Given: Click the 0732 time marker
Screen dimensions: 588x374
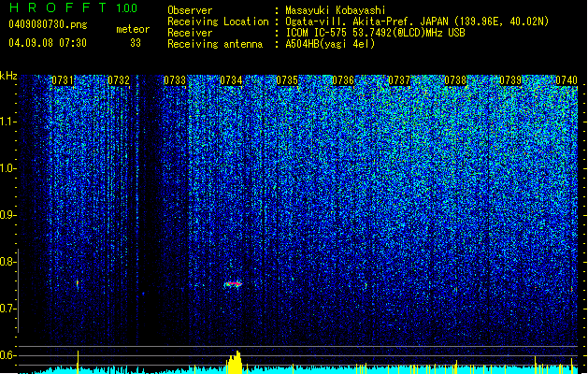Looking at the screenshot, I should tap(119, 80).
